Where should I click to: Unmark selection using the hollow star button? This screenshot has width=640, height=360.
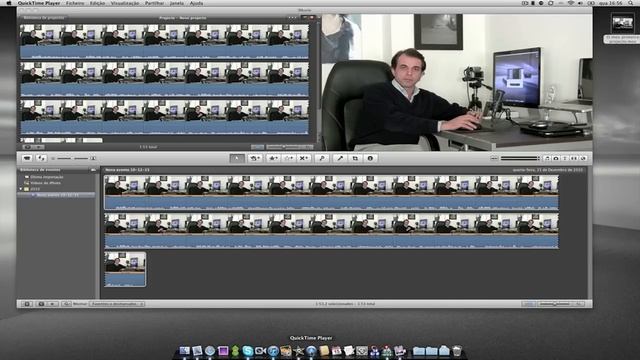(288, 158)
